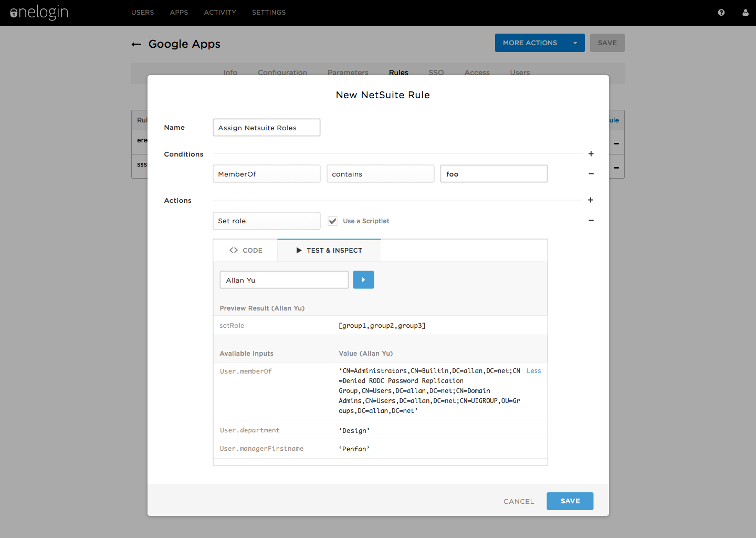Open the MORE ACTIONS dropdown arrow
Image resolution: width=756 pixels, height=538 pixels.
pyautogui.click(x=575, y=43)
